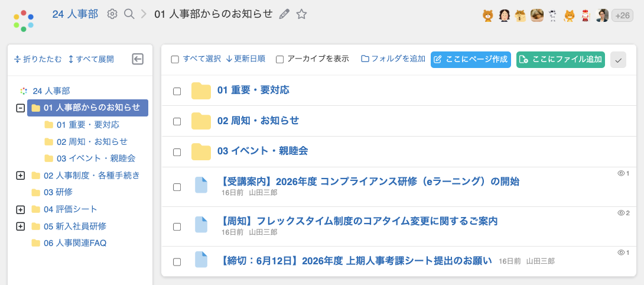The image size is (644, 285).
Task: Collapse sidebar with left-arrow panel icon
Action: click(138, 59)
